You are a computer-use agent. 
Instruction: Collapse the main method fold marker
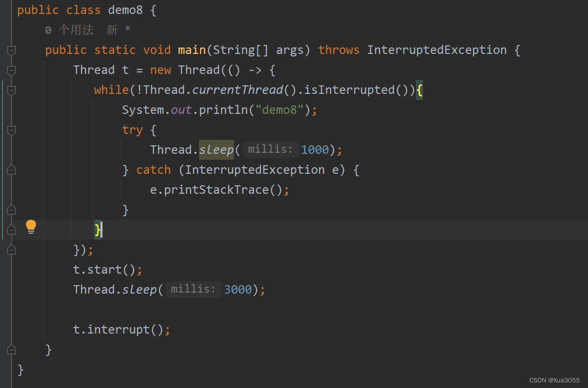point(11,50)
